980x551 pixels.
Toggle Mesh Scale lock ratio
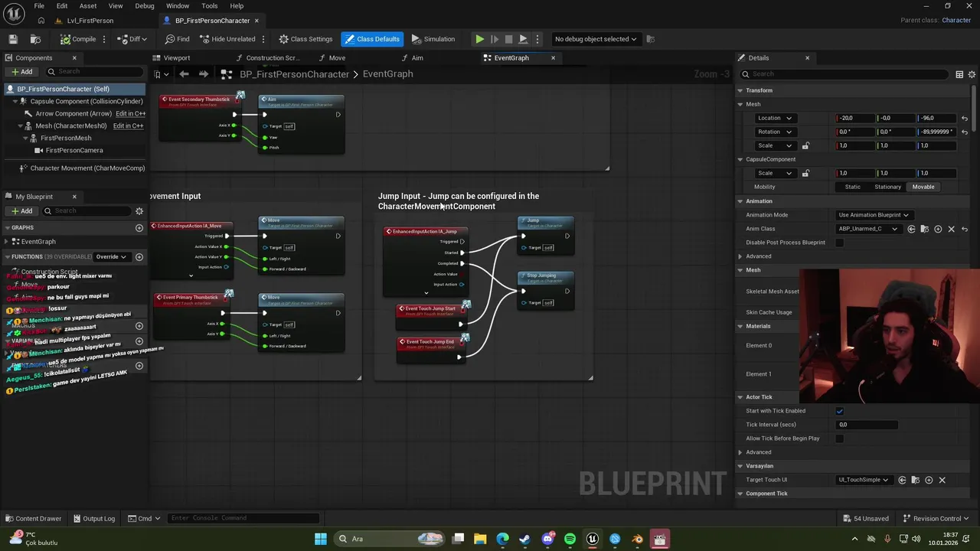coord(805,145)
